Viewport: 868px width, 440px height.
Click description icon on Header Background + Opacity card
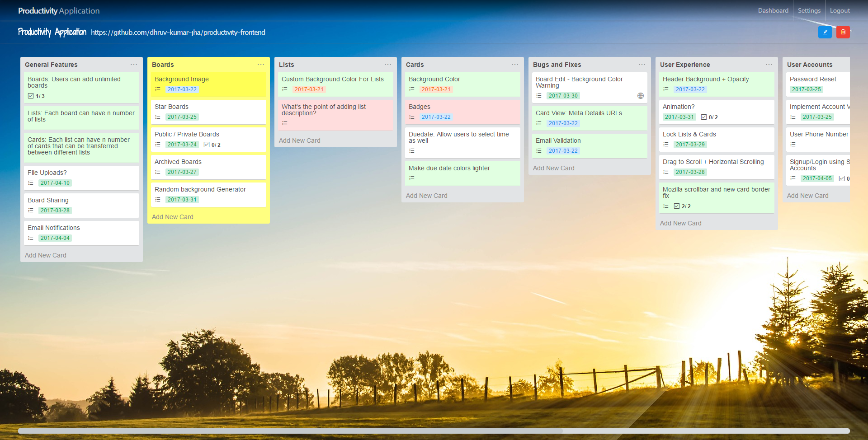pyautogui.click(x=666, y=89)
